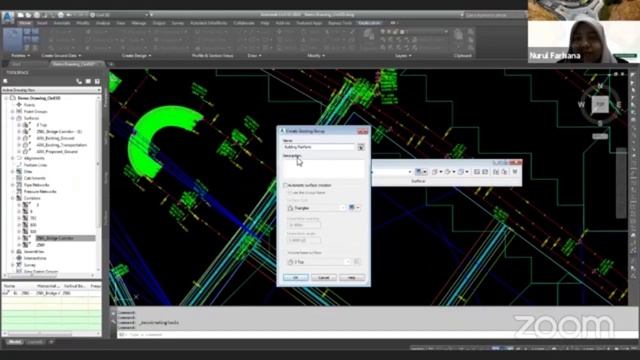Click the Description text area in dialog
This screenshot has width=640, height=360.
pos(324,169)
